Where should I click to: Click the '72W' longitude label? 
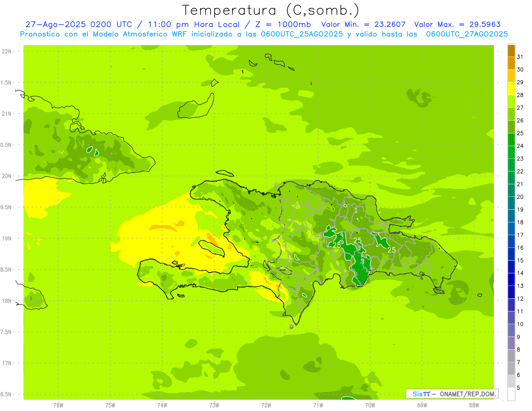click(266, 405)
